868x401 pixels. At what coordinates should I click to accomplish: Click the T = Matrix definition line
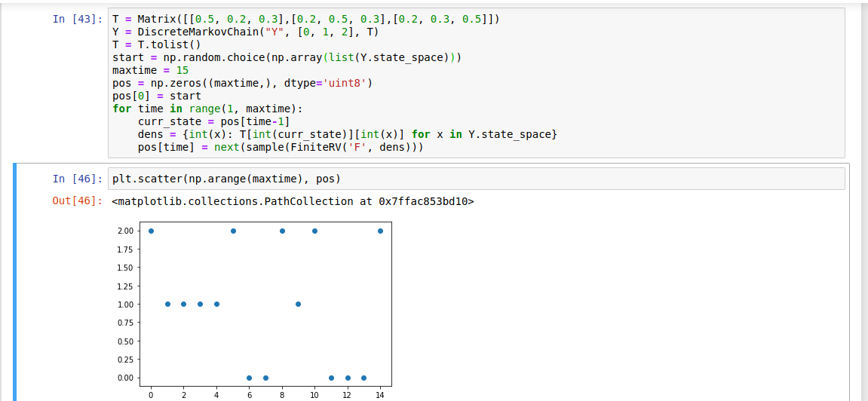point(306,20)
